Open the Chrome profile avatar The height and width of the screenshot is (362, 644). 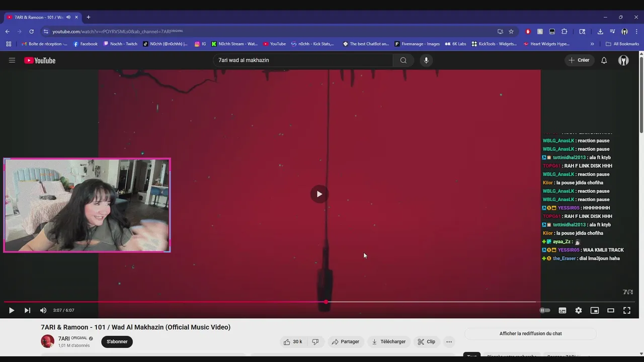click(x=624, y=31)
